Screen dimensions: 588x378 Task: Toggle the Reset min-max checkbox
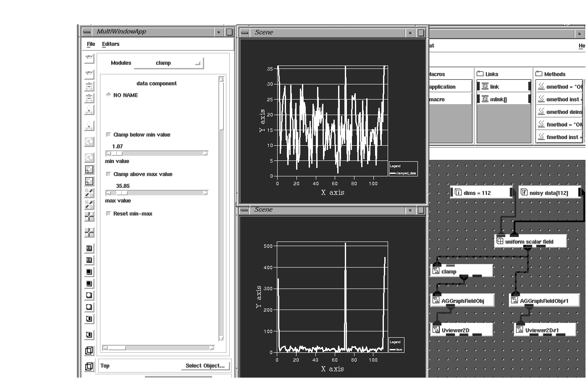[109, 214]
